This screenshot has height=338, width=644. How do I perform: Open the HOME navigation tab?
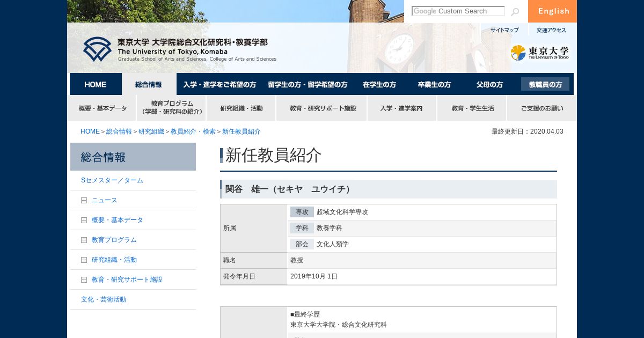pyautogui.click(x=96, y=84)
